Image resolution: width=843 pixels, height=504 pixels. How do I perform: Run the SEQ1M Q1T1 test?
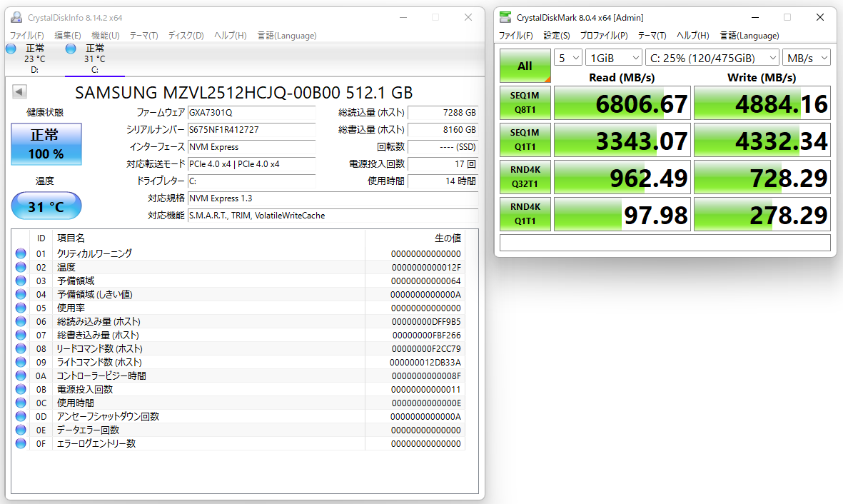tap(525, 139)
